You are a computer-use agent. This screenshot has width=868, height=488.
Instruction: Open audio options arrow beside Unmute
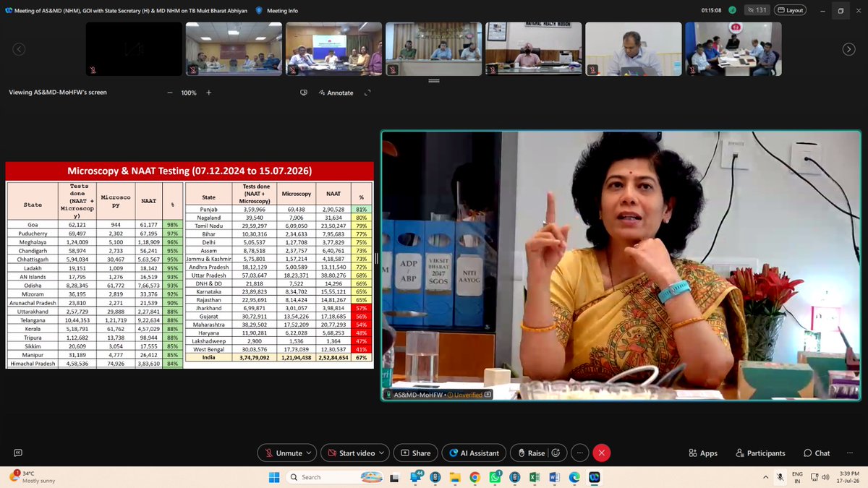[x=310, y=453]
